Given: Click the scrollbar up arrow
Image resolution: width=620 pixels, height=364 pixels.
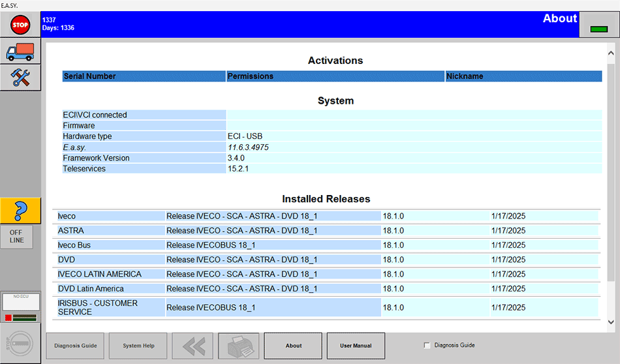Looking at the screenshot, I should (x=611, y=53).
